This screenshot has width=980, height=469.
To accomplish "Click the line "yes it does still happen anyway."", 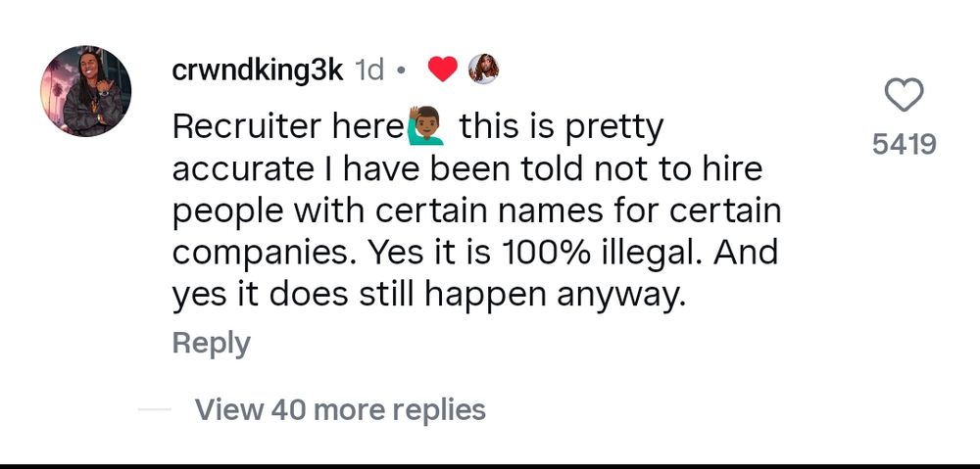I will [424, 295].
